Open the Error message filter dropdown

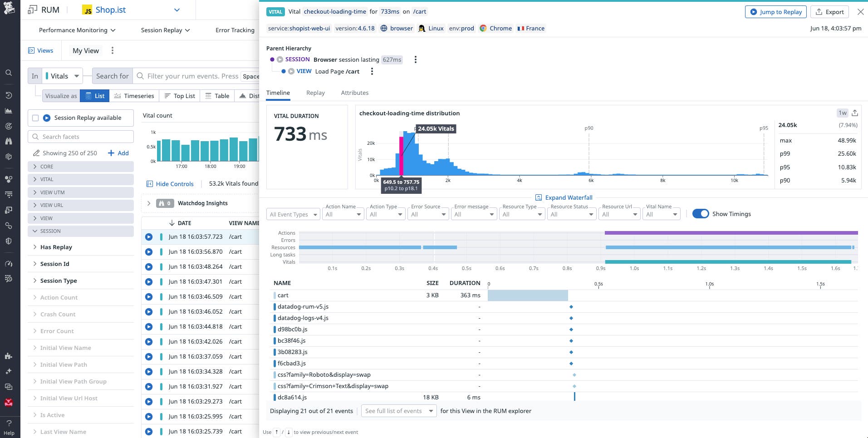[x=473, y=214]
